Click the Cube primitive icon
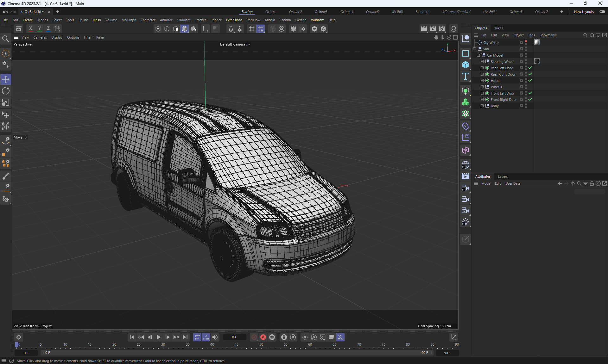Image resolution: width=608 pixels, height=364 pixels. [x=465, y=65]
